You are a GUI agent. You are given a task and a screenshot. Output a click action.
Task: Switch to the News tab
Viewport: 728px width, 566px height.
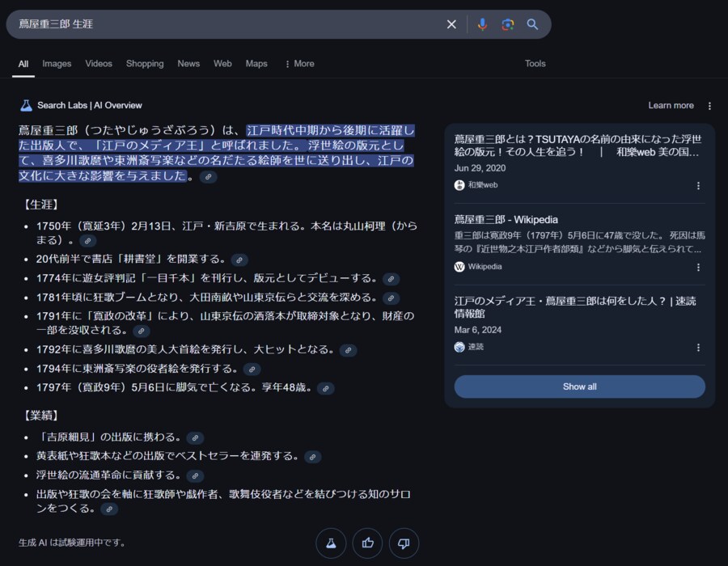[x=188, y=64]
